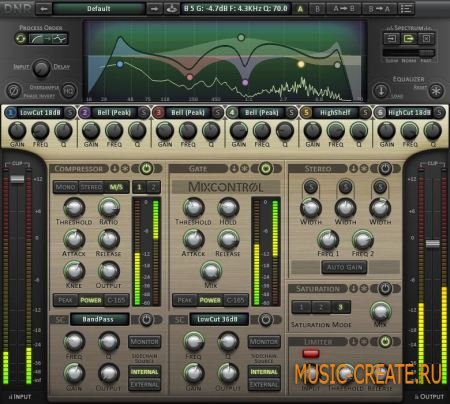Image resolution: width=450 pixels, height=404 pixels.
Task: Select the Spectrum input source icon
Action: coord(391,39)
